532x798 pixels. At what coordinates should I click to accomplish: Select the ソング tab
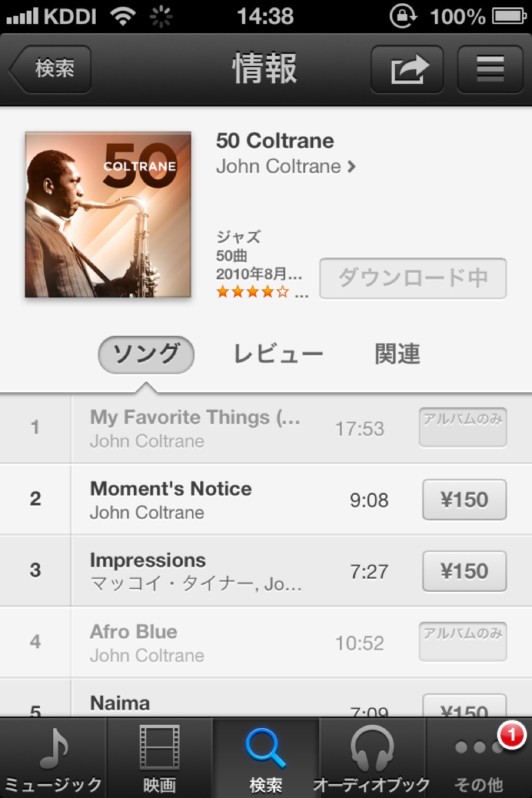[x=146, y=354]
